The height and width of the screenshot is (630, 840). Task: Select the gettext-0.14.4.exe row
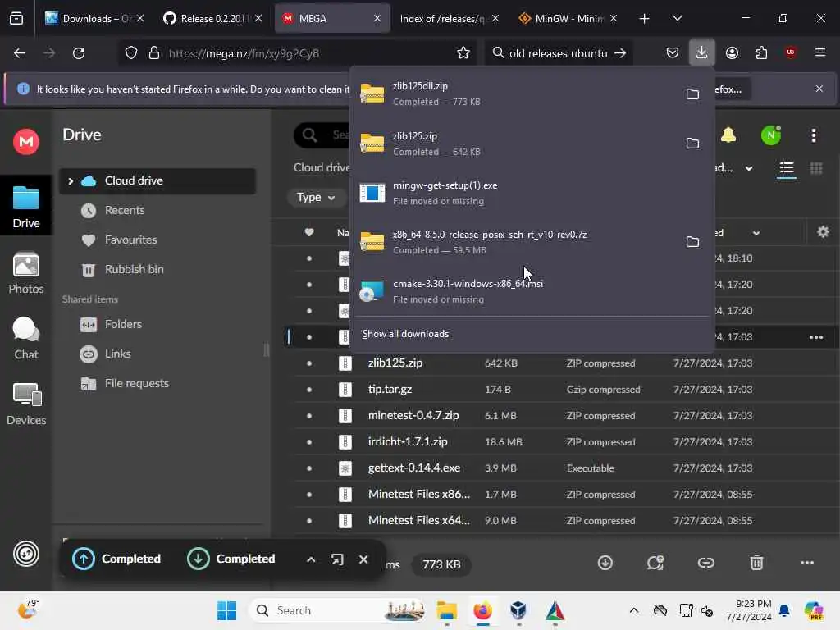[x=557, y=468]
